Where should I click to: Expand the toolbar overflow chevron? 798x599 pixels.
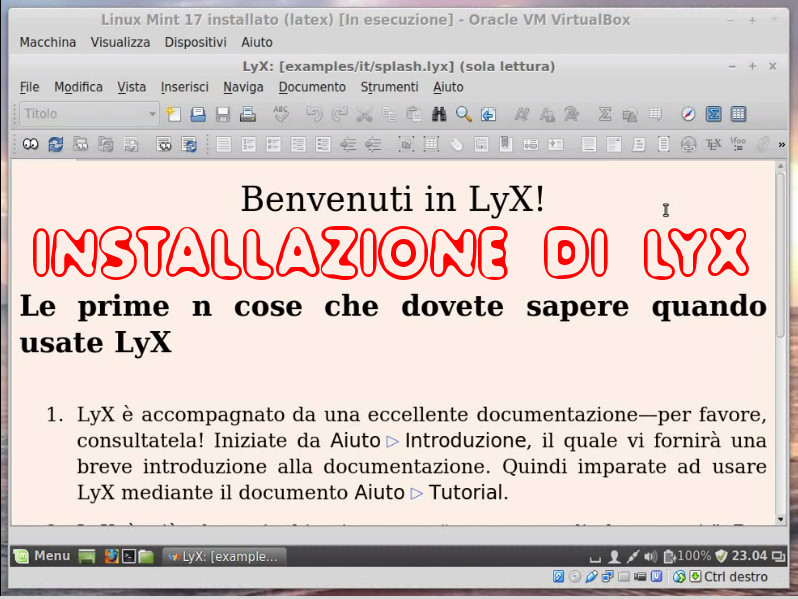pyautogui.click(x=781, y=145)
